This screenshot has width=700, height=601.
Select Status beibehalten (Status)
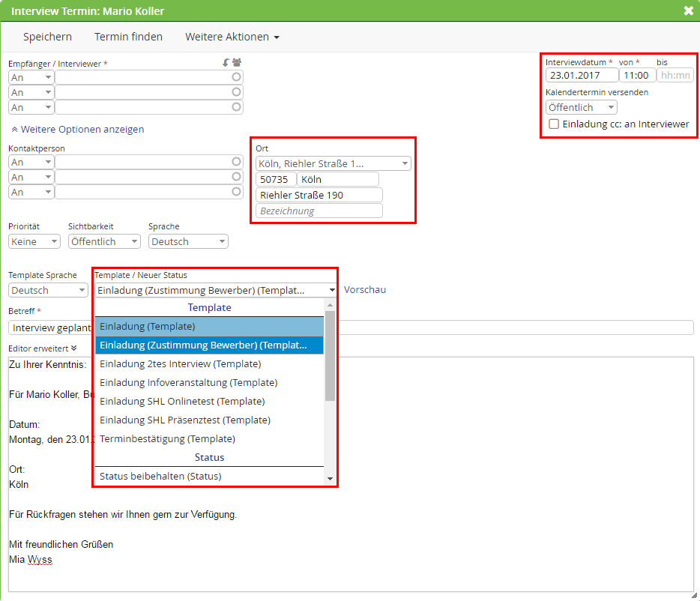tap(209, 477)
